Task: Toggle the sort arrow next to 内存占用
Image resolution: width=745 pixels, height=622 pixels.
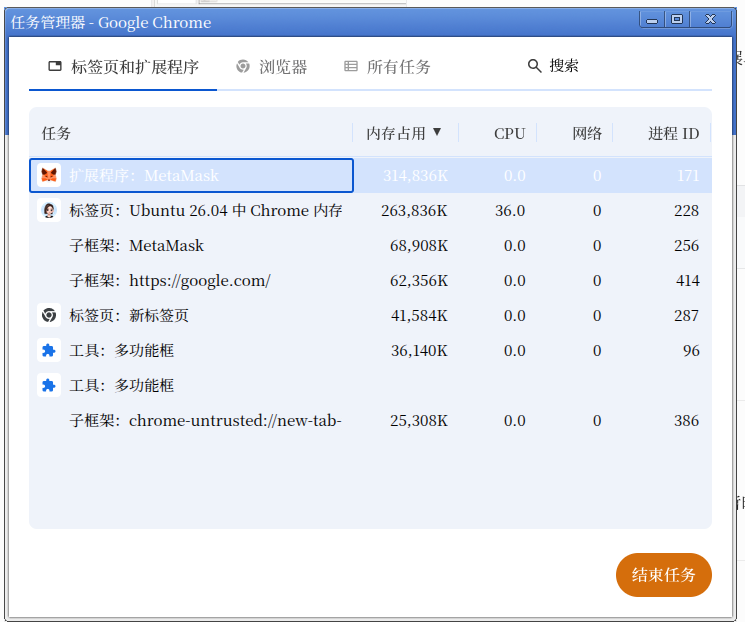Action: coord(437,132)
